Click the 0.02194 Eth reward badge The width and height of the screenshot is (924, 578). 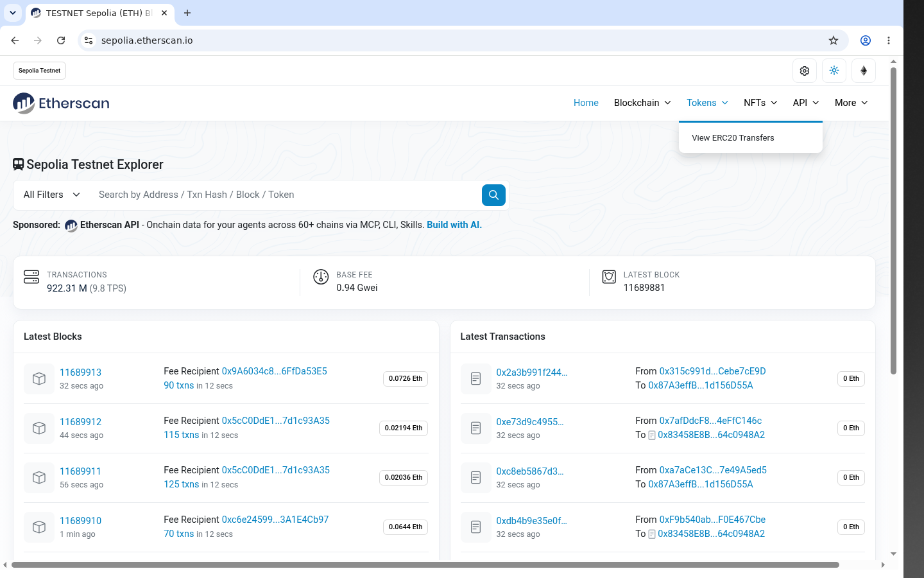(404, 428)
